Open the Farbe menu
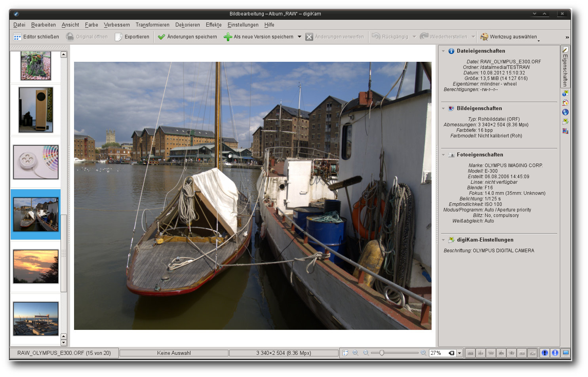The width and height of the screenshot is (588, 377). (x=91, y=25)
